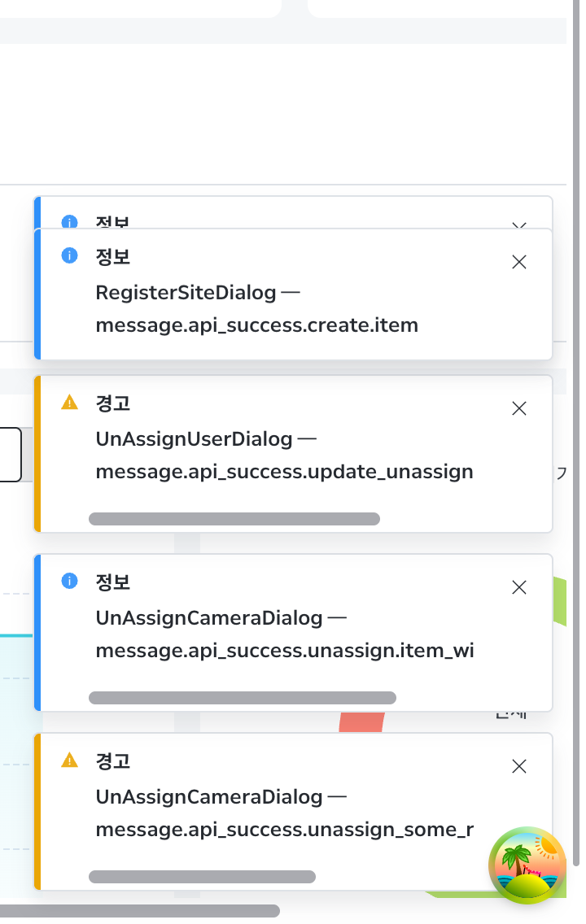Click the page's bottom horizontal scrollbar
This screenshot has width=586, height=924.
pos(138,911)
